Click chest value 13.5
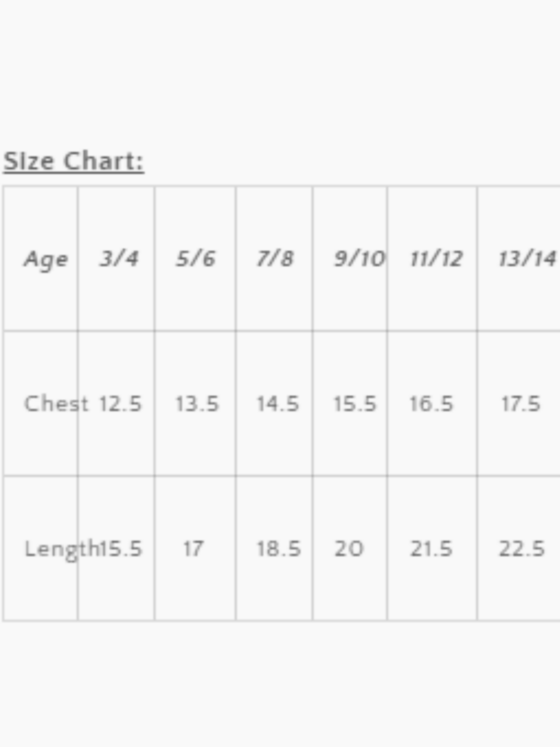Screen dimensions: 560x747 [197, 404]
